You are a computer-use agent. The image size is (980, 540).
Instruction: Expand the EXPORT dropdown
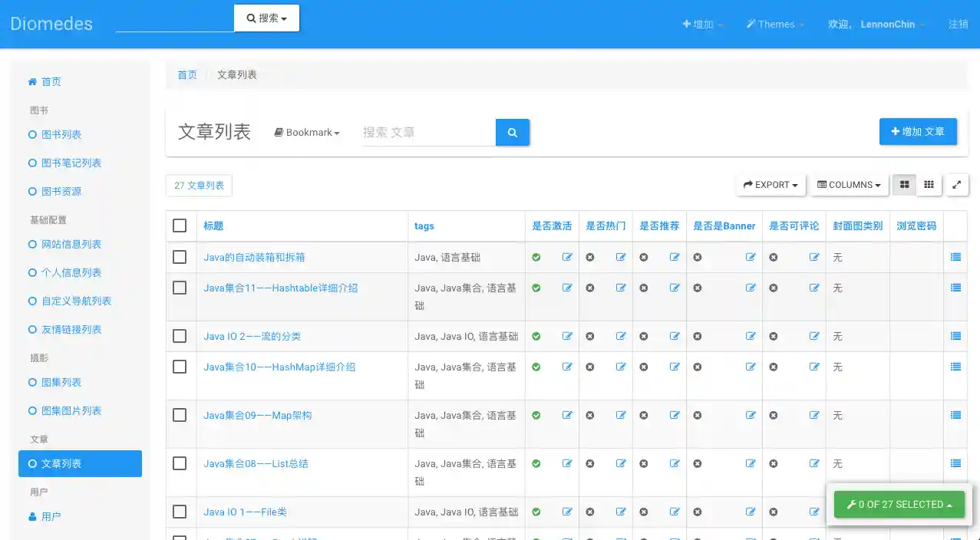770,184
